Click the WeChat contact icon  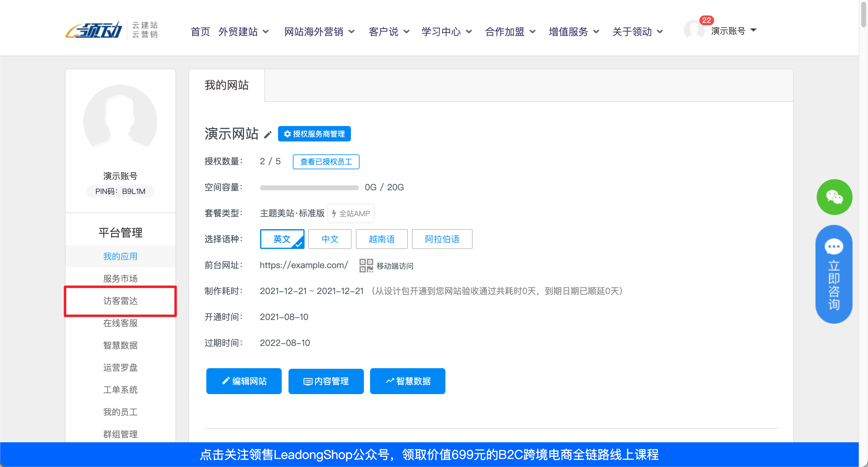click(x=834, y=197)
